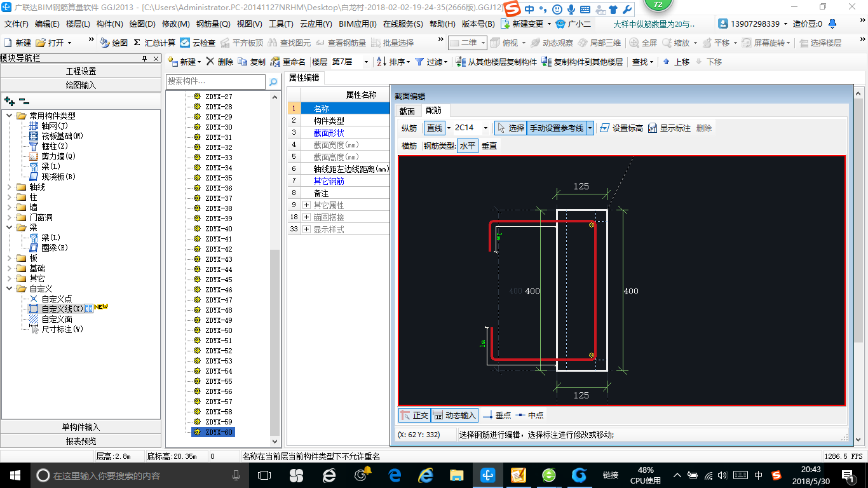868x488 pixels.
Task: Select 轴网(J) in navigation tree
Action: pyautogui.click(x=48, y=126)
